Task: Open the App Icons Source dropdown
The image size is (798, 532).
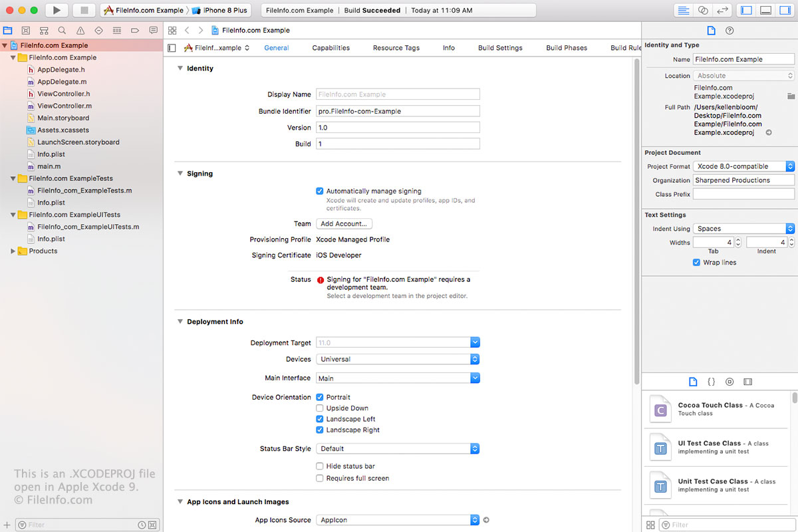Action: coord(398,520)
